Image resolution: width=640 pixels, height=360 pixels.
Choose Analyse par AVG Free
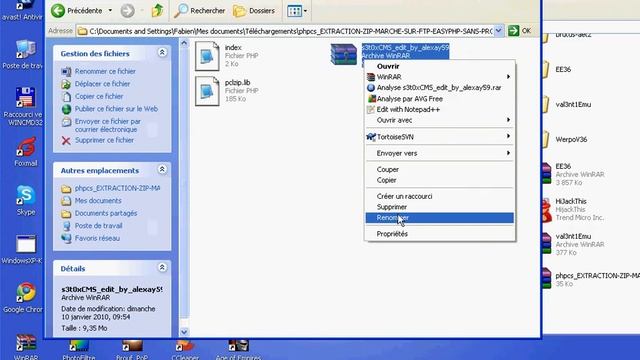click(x=440, y=99)
